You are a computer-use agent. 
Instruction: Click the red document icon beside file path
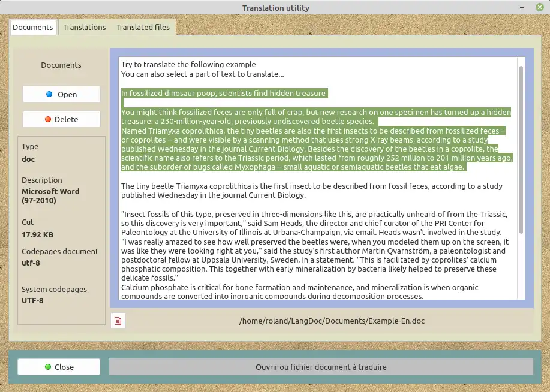(x=118, y=321)
